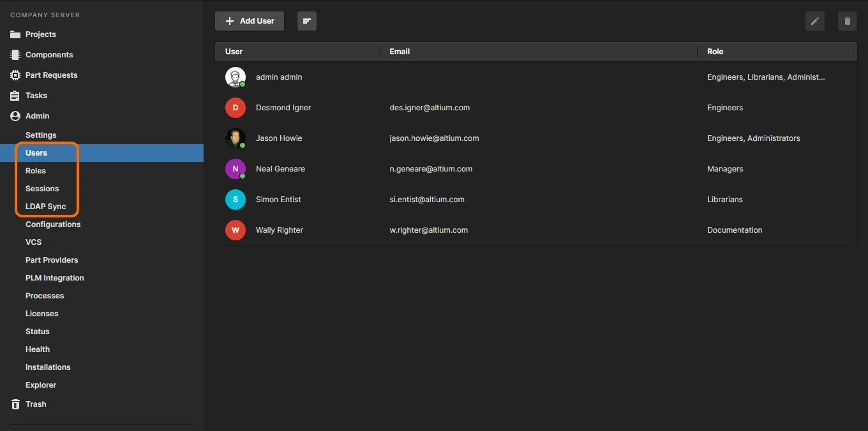Sort by the Email column header

coord(400,52)
